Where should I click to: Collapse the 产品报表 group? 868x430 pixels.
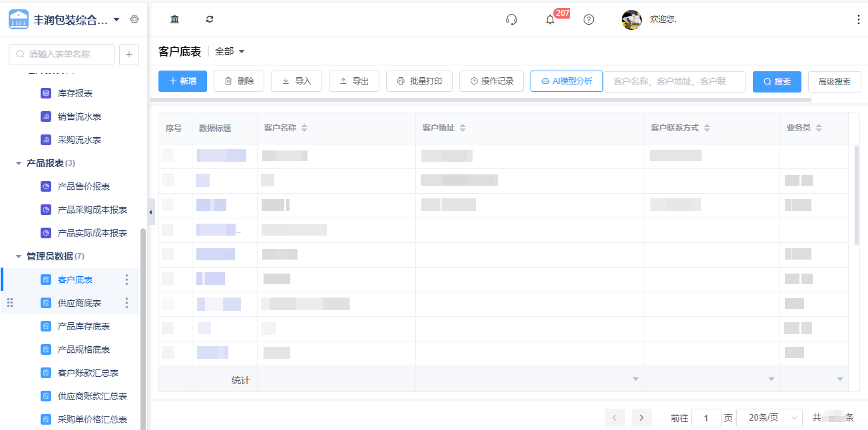(19, 163)
